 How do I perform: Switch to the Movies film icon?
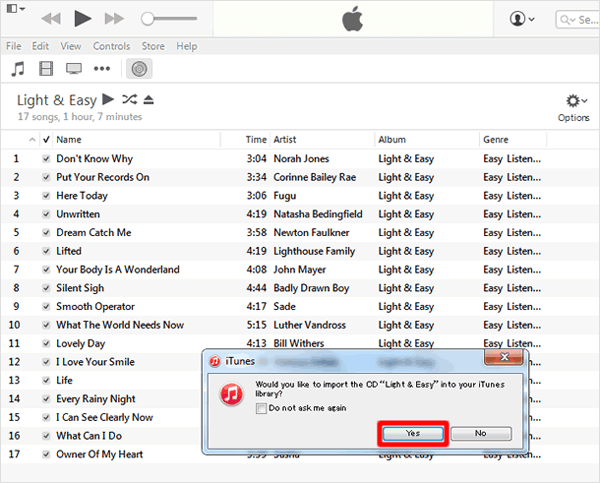46,69
